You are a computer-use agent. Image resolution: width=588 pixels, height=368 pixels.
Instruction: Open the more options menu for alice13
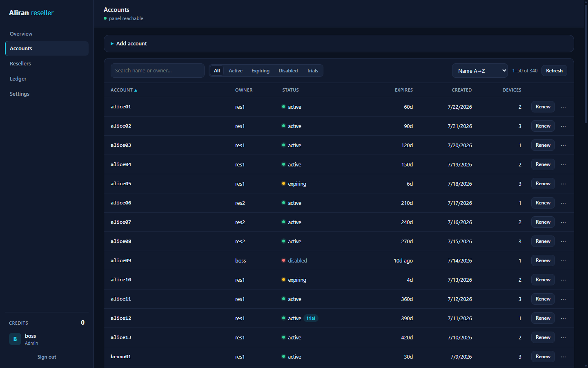tap(563, 337)
